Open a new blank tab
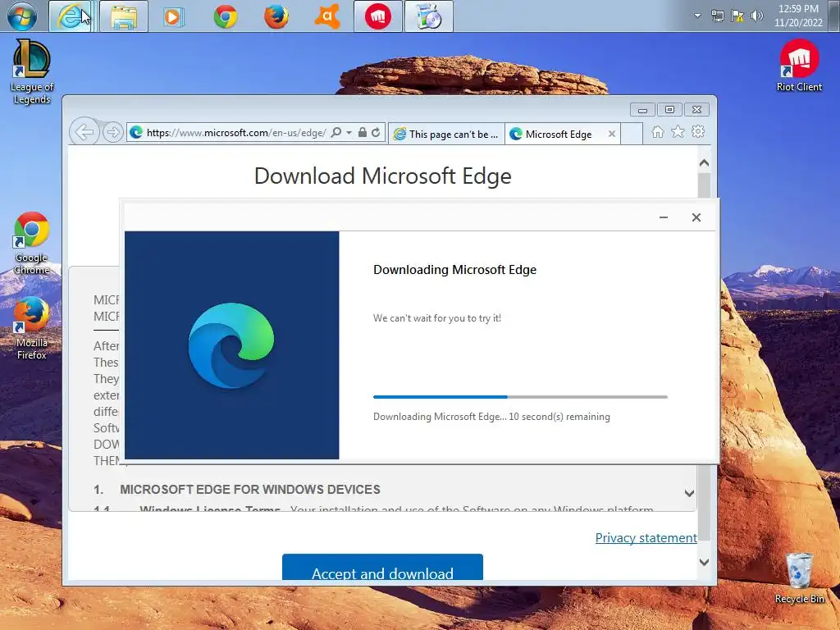The image size is (840, 630). pos(632,134)
